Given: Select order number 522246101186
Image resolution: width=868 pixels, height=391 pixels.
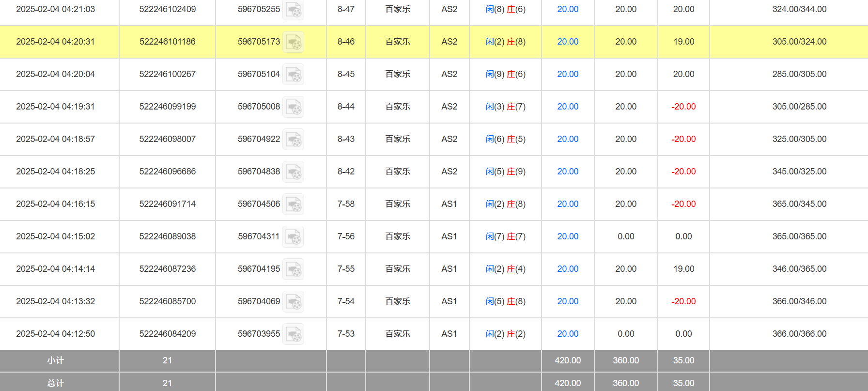Looking at the screenshot, I should (168, 42).
